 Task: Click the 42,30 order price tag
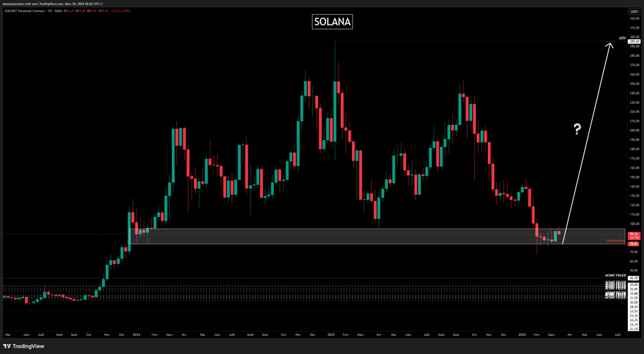click(x=633, y=278)
